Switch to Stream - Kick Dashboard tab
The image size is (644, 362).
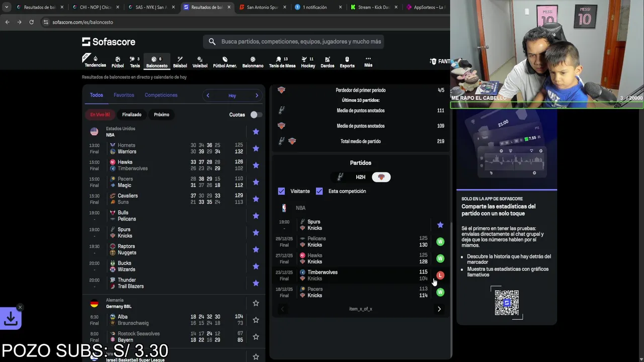pos(373,7)
